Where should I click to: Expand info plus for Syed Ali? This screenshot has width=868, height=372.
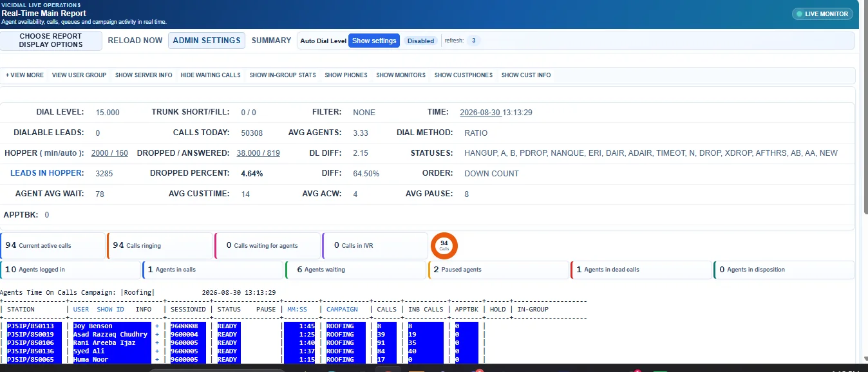pos(156,351)
